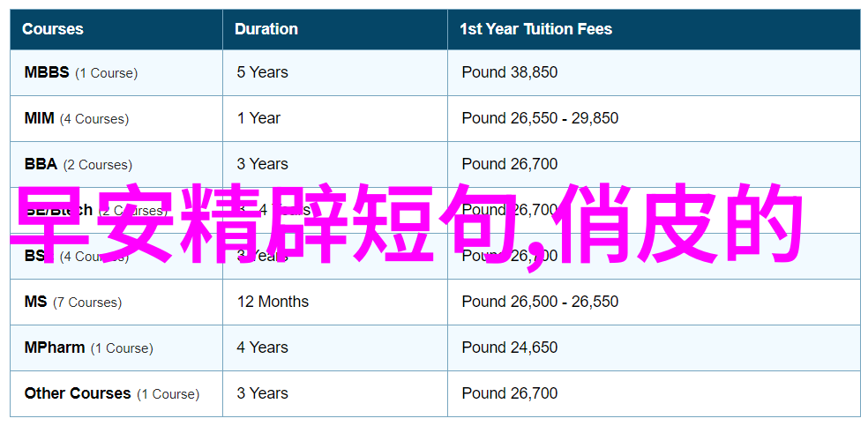Open the Other Courses link
The width and height of the screenshot is (868, 426).
pos(78,394)
